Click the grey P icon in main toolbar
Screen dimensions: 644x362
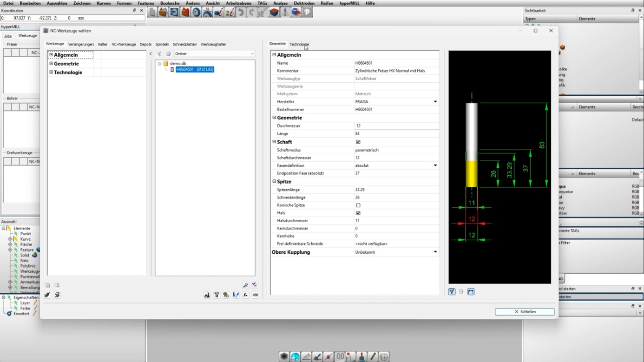[x=307, y=13]
